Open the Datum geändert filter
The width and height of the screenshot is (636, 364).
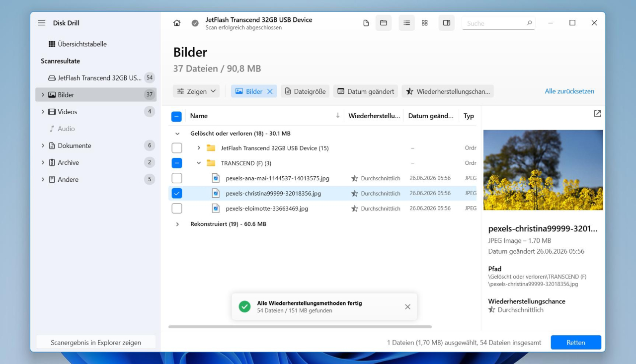(366, 91)
